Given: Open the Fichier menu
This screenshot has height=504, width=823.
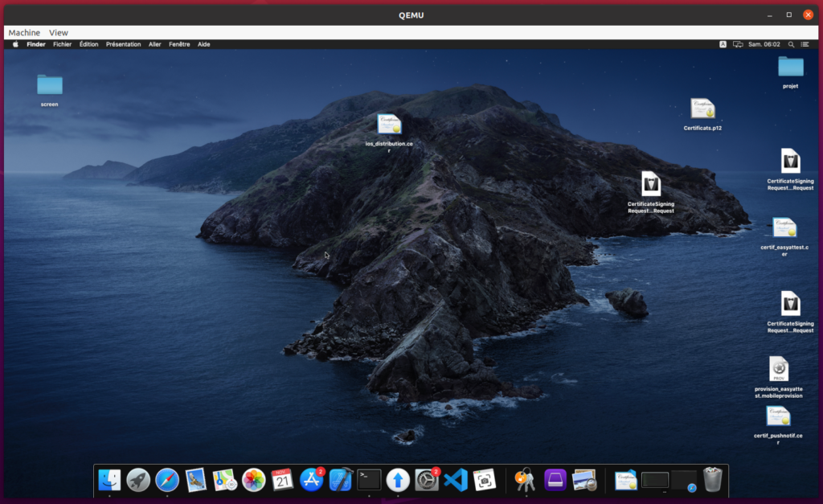Looking at the screenshot, I should click(x=62, y=44).
